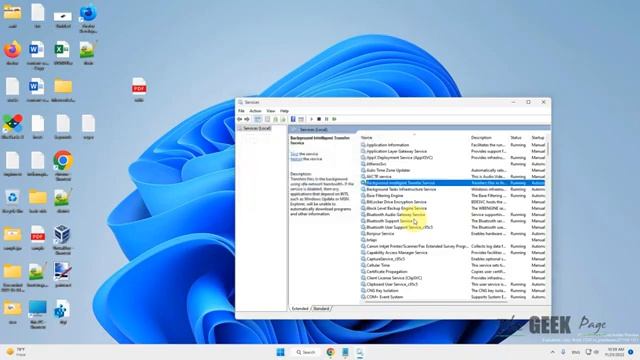Select the Excel file on the desktop
640x360 pixels.
[x=62, y=53]
